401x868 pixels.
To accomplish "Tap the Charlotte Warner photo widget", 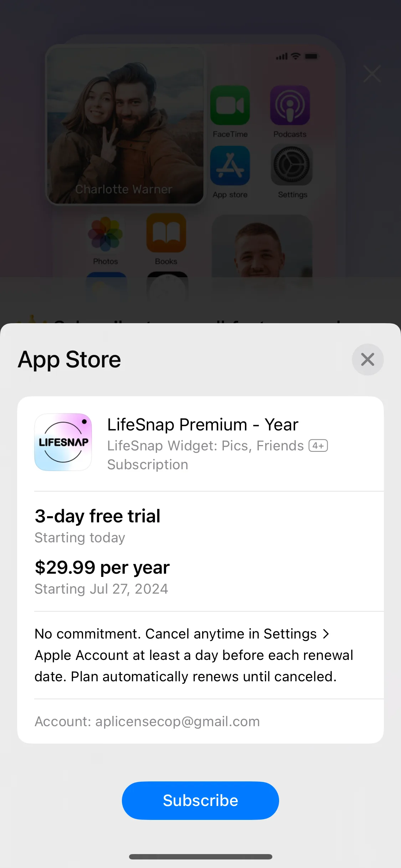I will tap(125, 125).
